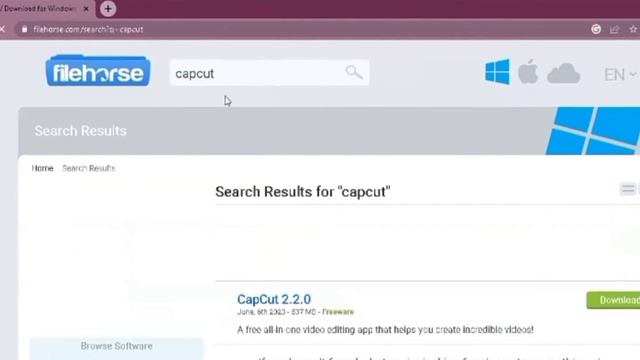Click the search magnifier icon
The height and width of the screenshot is (360, 640).
point(354,72)
